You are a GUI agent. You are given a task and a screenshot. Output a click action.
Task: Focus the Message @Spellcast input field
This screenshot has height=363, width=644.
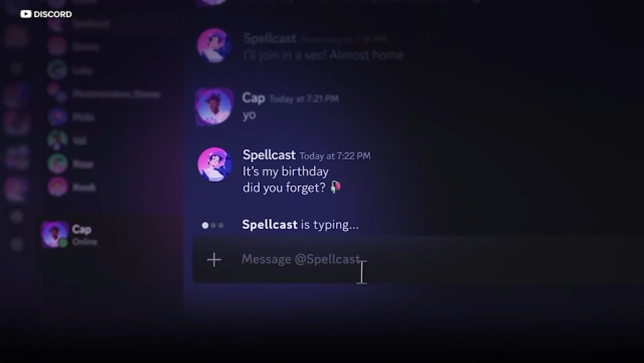pyautogui.click(x=386, y=260)
